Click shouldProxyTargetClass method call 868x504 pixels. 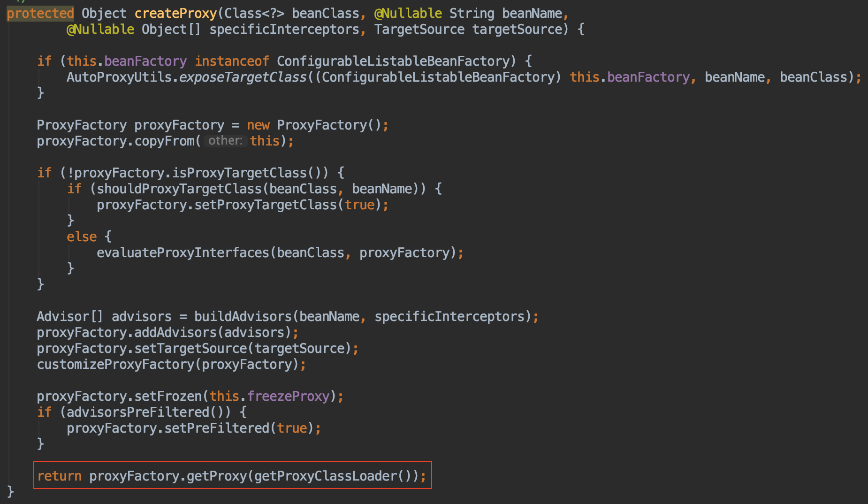pyautogui.click(x=179, y=189)
